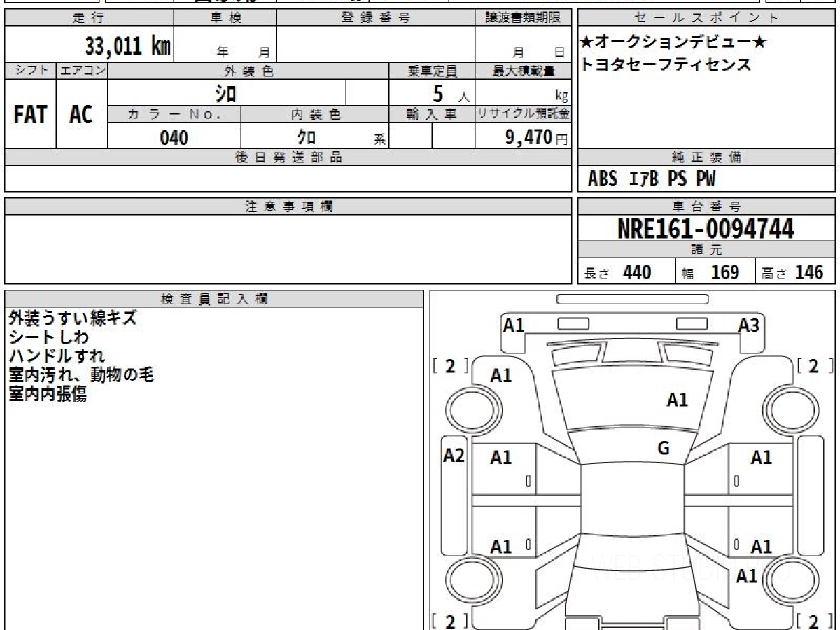The width and height of the screenshot is (840, 630).
Task: Select the 登録番号 header
Action: coord(376,18)
